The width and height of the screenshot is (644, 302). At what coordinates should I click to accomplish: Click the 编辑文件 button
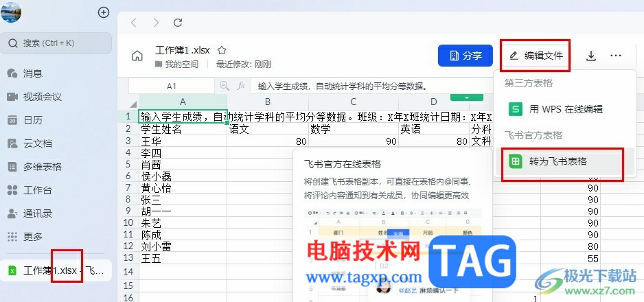(536, 56)
